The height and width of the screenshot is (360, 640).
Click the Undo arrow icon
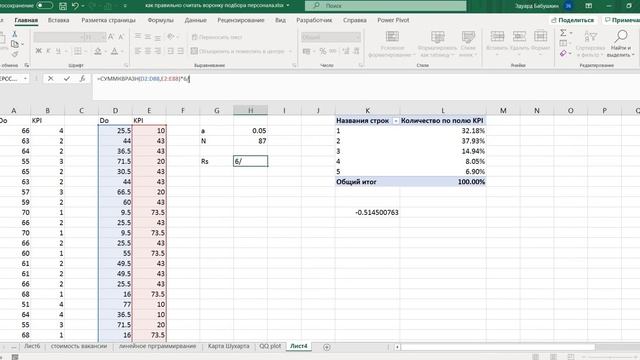point(75,6)
